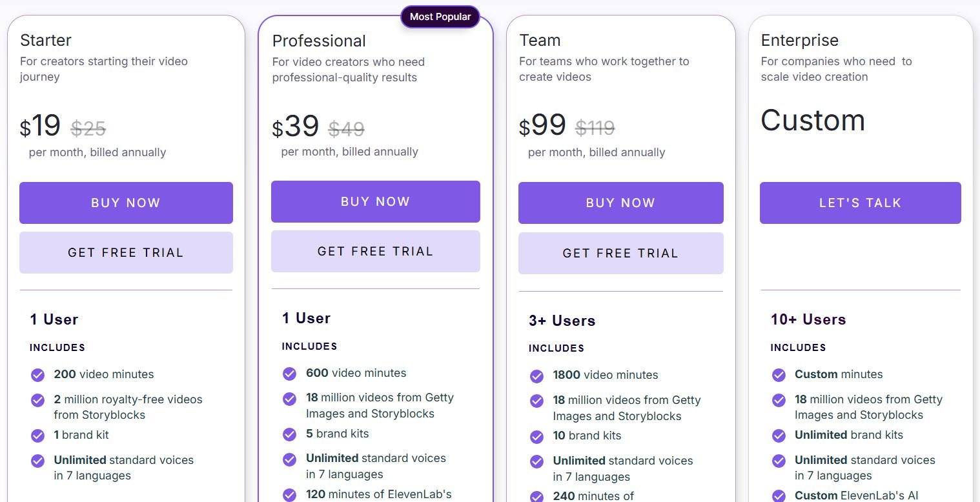Click checkmark beside 120 minutes of ElevenLab's

pos(289,495)
